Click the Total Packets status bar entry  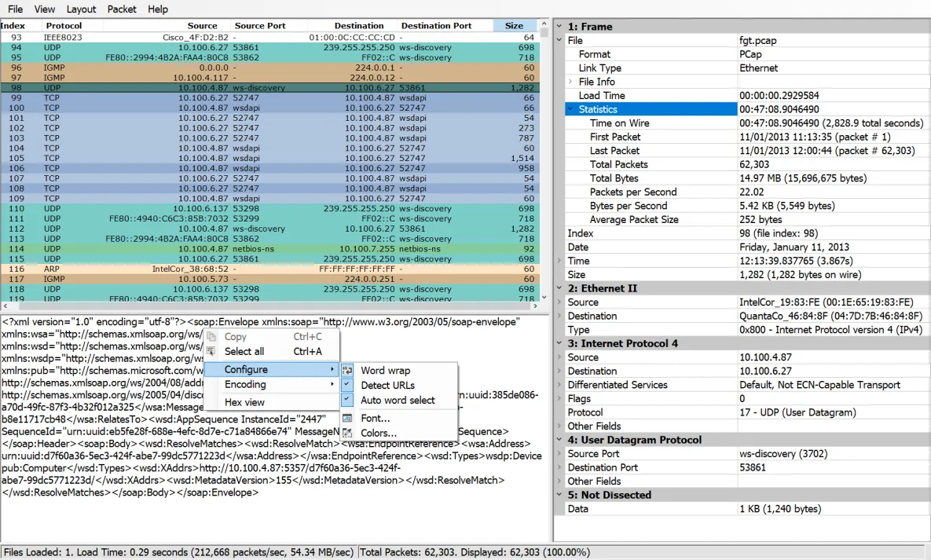coord(475,552)
